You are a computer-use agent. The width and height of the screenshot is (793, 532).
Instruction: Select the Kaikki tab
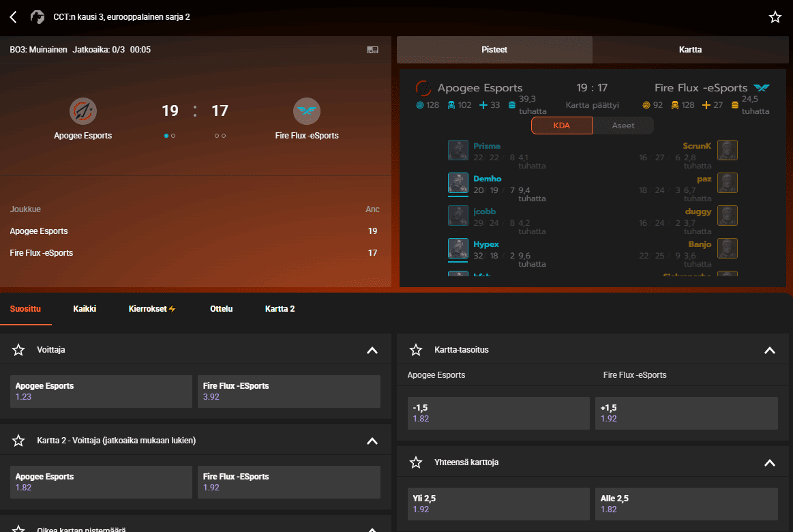point(85,309)
